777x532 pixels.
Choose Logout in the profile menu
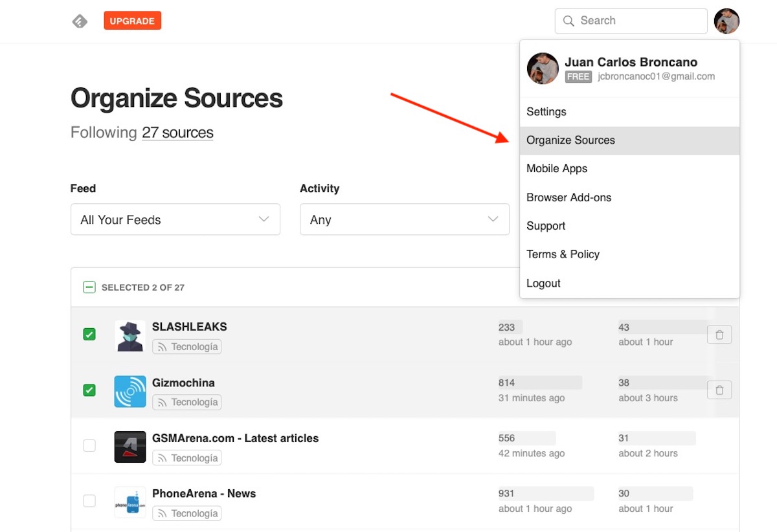point(543,283)
